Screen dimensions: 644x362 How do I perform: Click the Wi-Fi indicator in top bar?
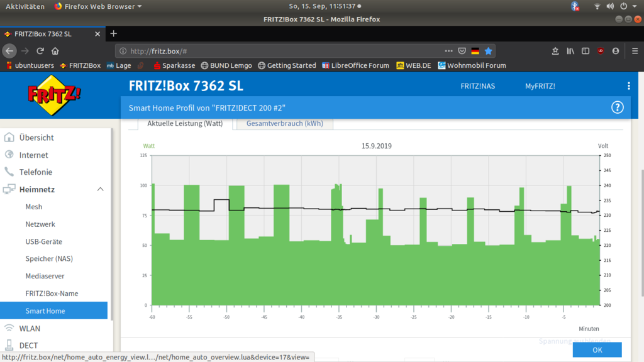point(597,6)
